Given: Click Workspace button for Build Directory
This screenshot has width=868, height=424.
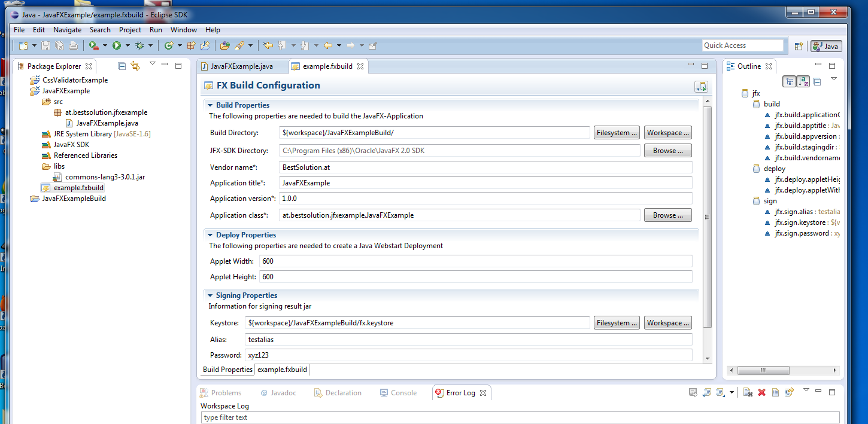Looking at the screenshot, I should click(x=667, y=133).
